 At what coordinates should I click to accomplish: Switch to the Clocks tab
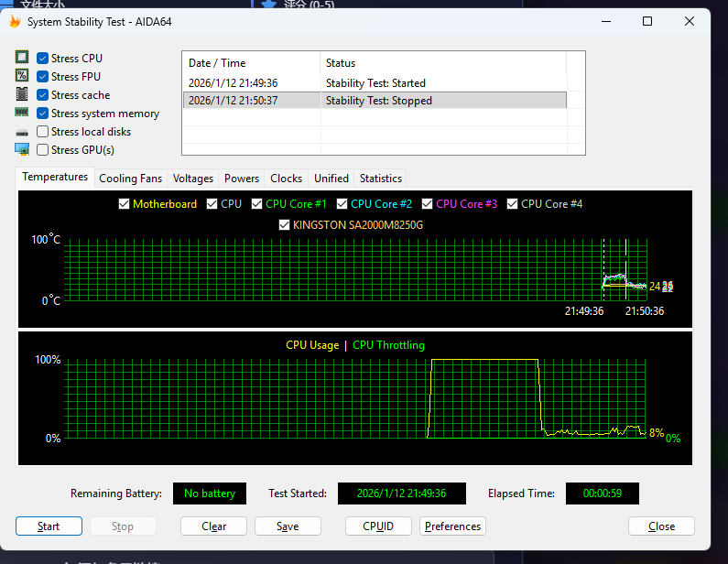pos(286,179)
